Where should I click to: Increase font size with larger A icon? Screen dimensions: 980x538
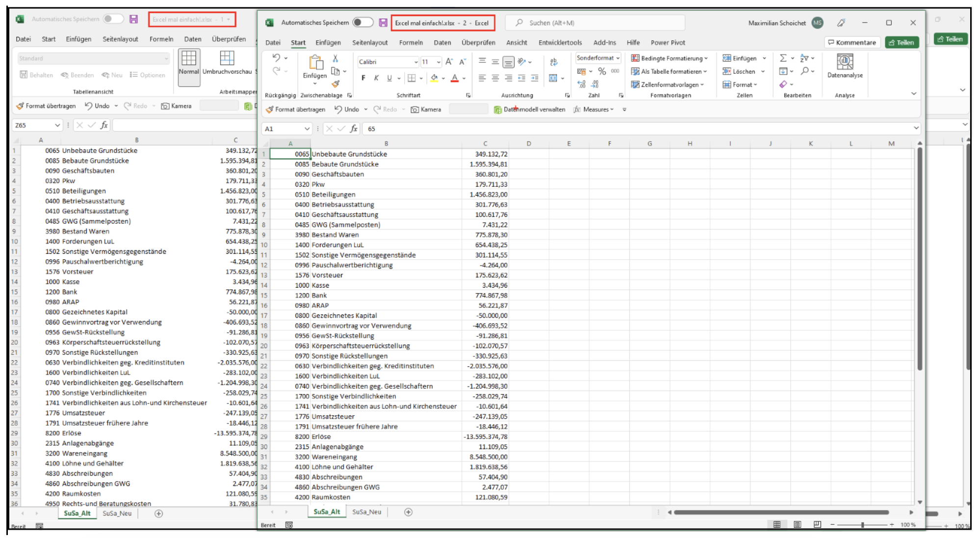(x=449, y=62)
